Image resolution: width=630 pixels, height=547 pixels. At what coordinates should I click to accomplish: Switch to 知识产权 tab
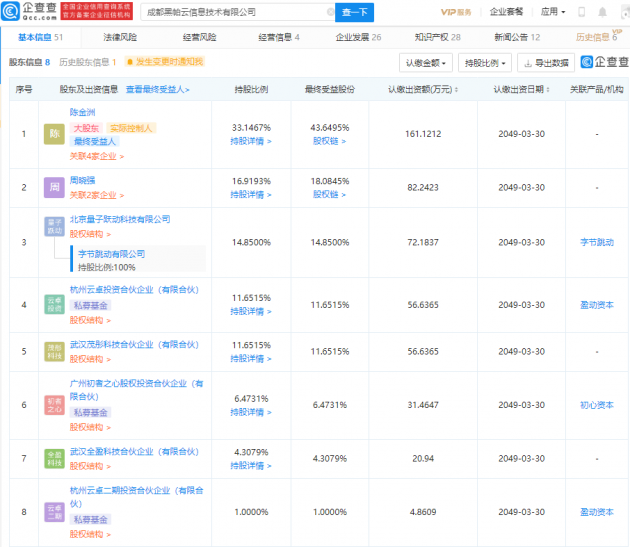tap(438, 37)
